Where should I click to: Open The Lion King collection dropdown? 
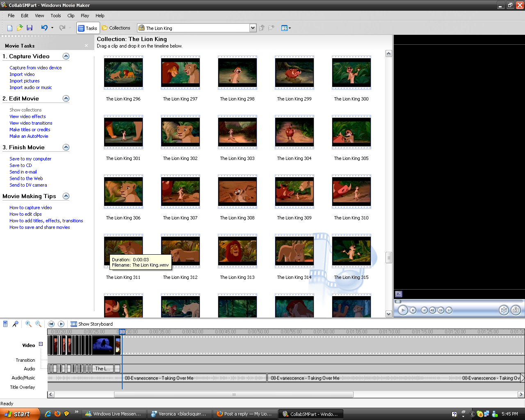coord(253,28)
